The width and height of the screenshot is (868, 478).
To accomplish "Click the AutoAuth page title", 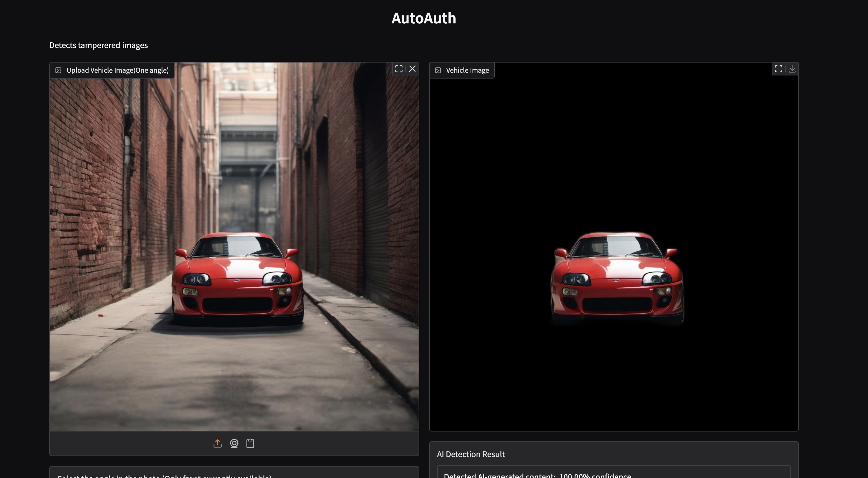I will [x=424, y=18].
